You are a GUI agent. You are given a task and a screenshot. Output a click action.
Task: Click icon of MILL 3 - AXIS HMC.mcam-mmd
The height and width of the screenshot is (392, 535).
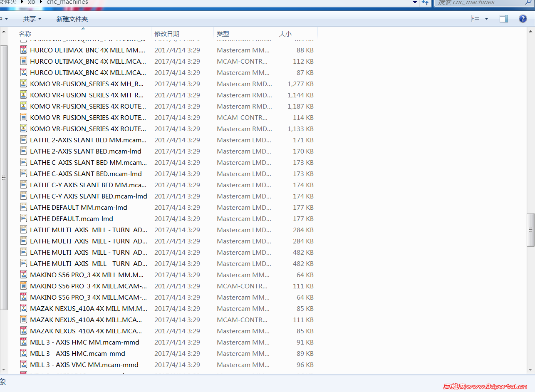pyautogui.click(x=24, y=353)
